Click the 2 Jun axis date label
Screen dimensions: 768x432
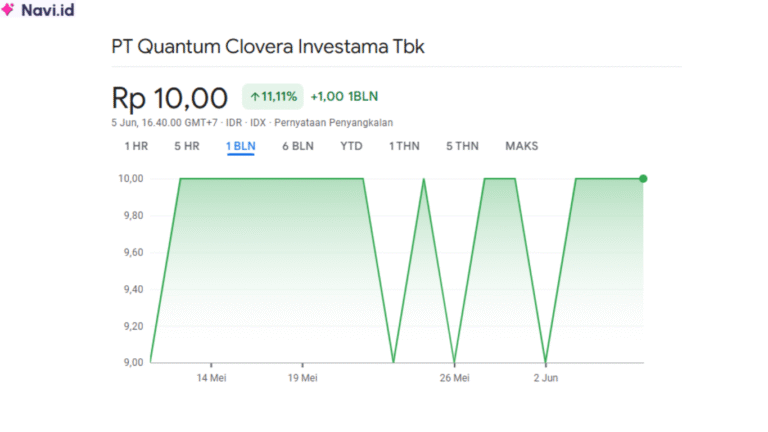546,378
